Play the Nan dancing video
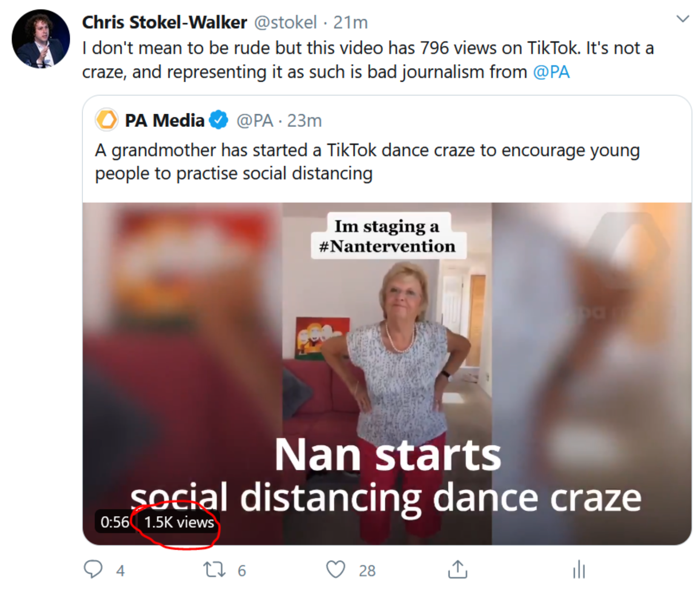The height and width of the screenshot is (592, 700). pos(387,374)
